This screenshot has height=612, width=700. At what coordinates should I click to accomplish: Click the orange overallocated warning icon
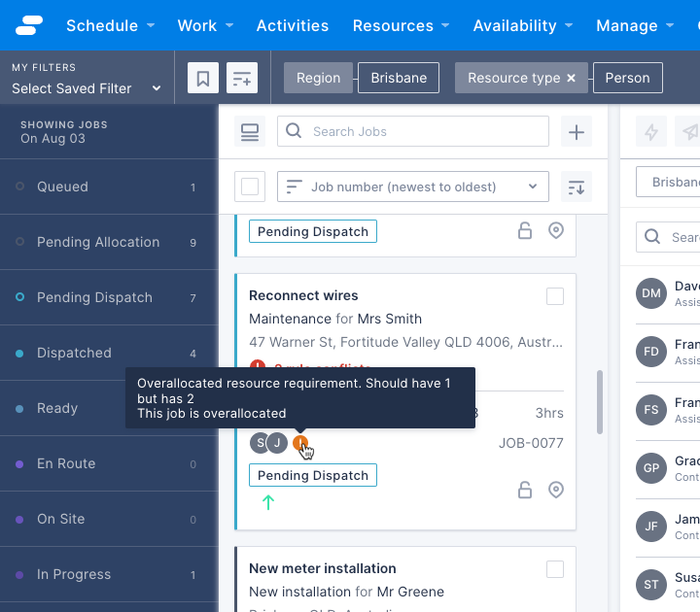tap(301, 444)
